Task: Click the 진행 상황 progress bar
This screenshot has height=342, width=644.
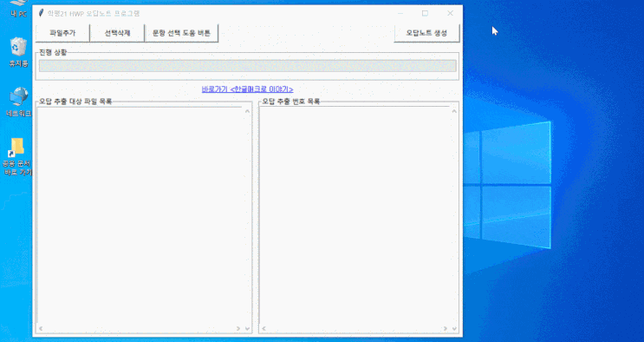Action: pos(247,66)
